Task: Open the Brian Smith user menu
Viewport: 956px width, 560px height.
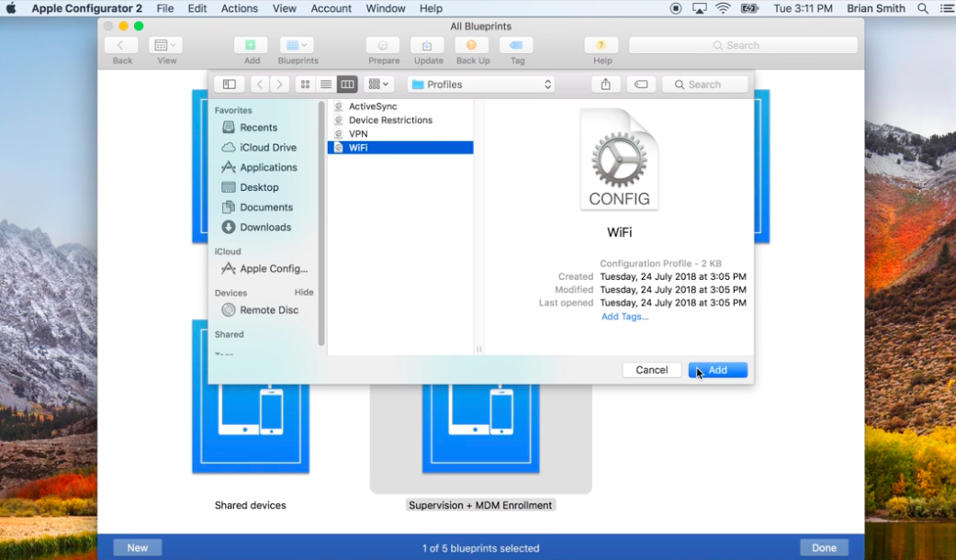Action: [875, 8]
